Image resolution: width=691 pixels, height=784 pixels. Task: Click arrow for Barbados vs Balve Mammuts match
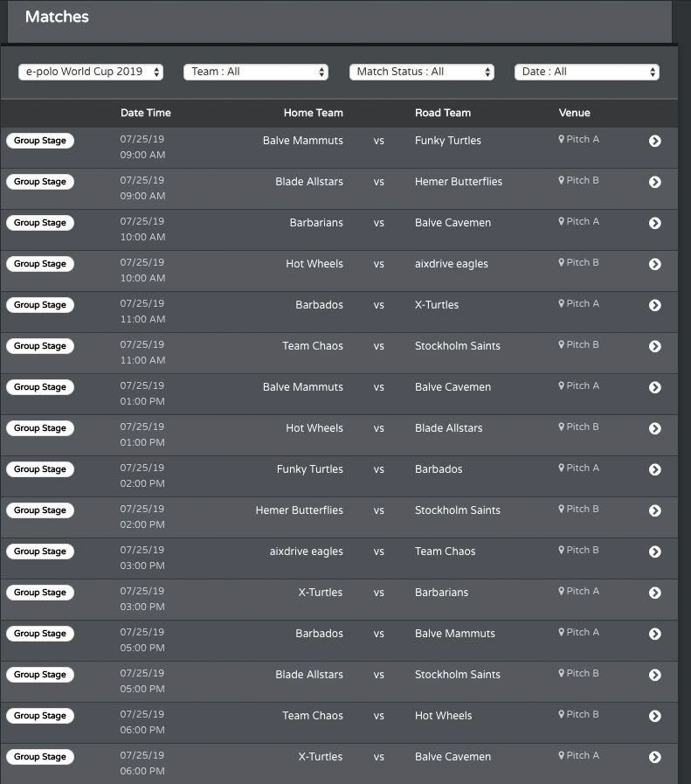(655, 634)
